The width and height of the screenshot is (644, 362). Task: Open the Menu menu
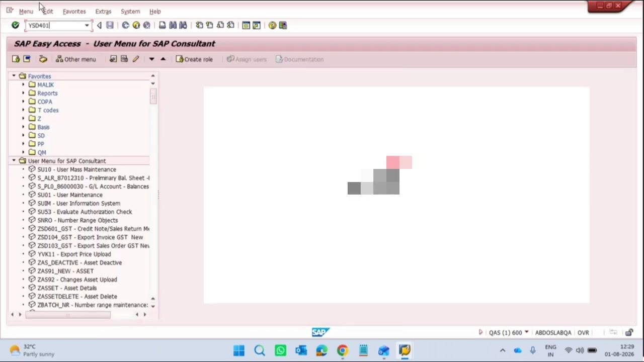coord(26,11)
